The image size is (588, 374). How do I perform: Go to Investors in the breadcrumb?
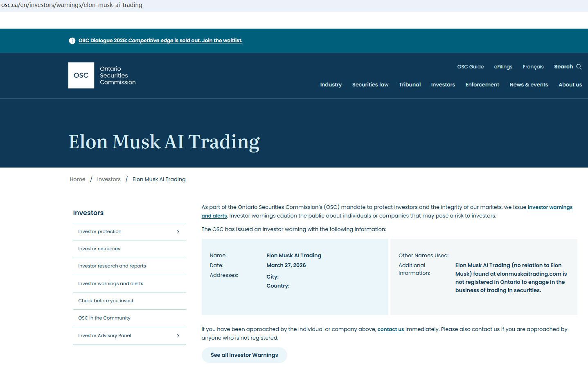109,179
